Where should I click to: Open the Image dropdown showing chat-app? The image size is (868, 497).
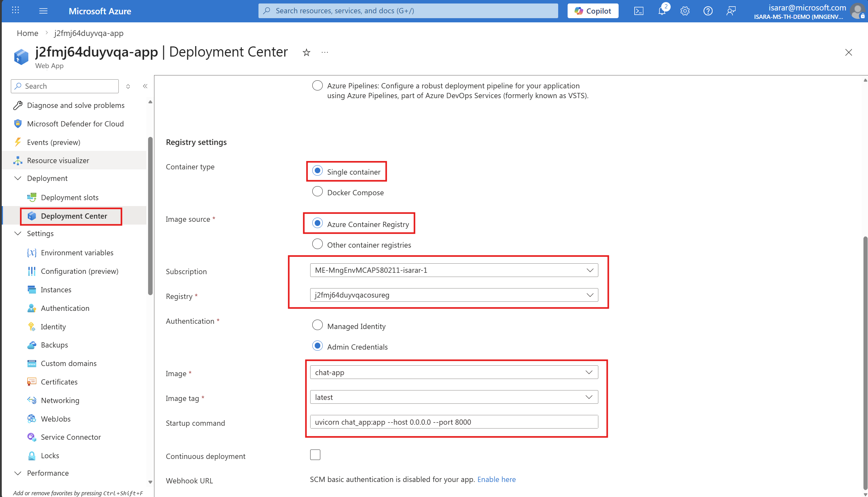click(x=454, y=372)
